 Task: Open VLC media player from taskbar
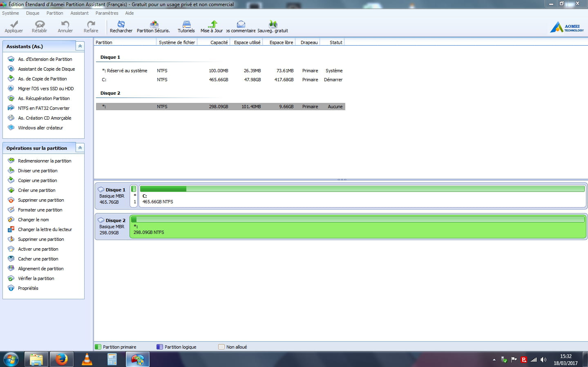87,360
